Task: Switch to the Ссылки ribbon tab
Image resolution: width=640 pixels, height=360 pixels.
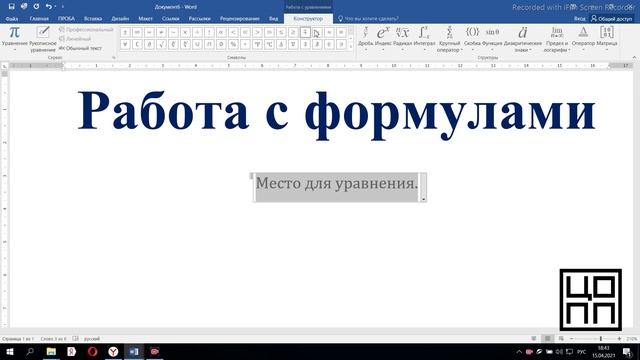Action: click(x=171, y=19)
